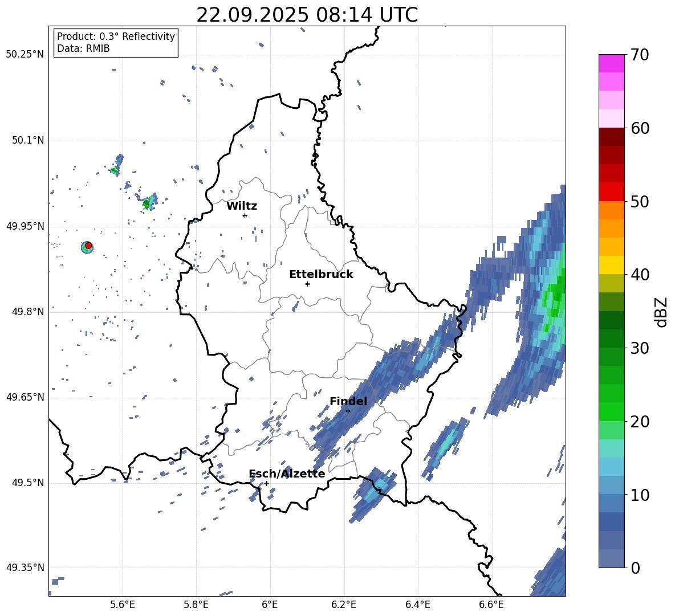Click the title '22.09.2025 08:14 UTC'
The width and height of the screenshot is (675, 616).
point(307,15)
